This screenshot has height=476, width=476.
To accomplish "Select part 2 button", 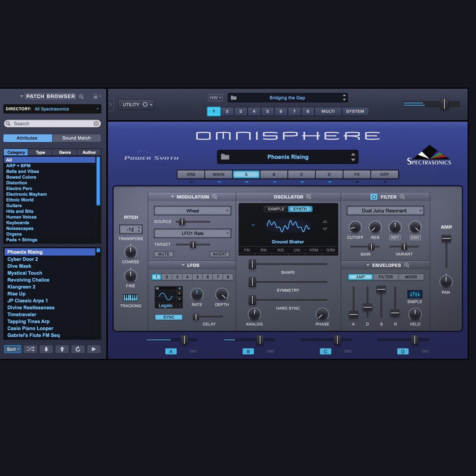I will [227, 111].
